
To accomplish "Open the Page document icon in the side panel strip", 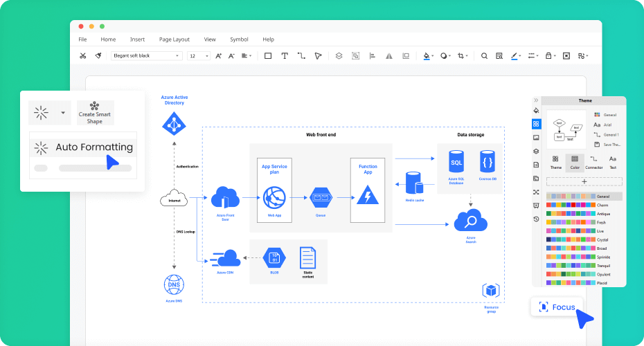I will click(x=536, y=165).
